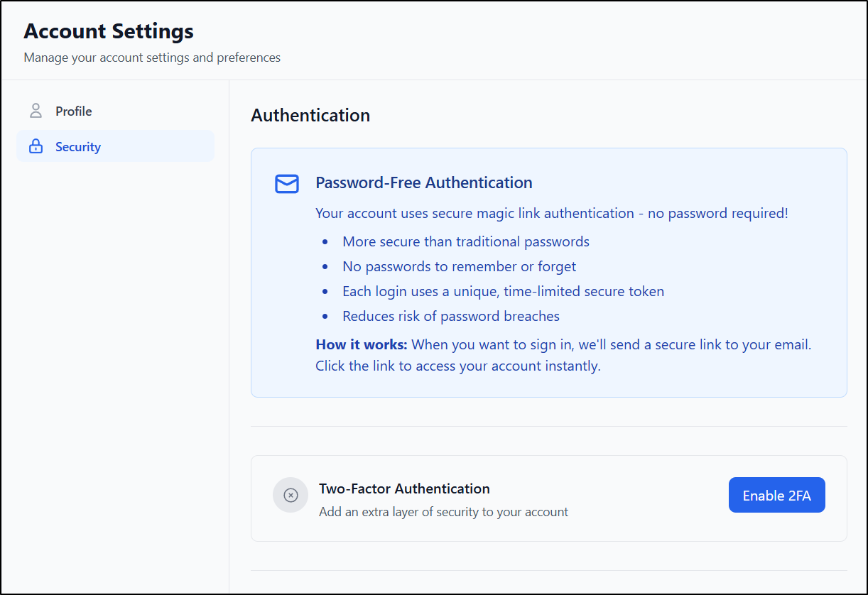The image size is (868, 595).
Task: Select the Password-Free Authentication card title
Action: pos(423,182)
